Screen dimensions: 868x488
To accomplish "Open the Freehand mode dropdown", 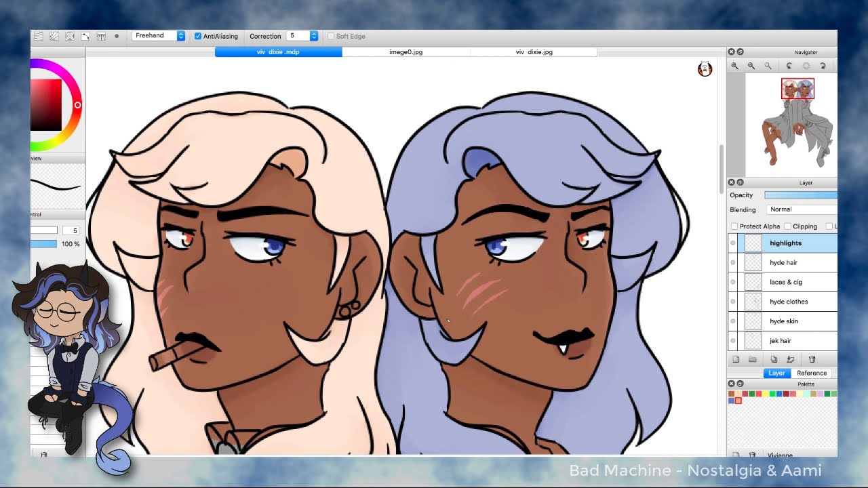I will point(159,36).
